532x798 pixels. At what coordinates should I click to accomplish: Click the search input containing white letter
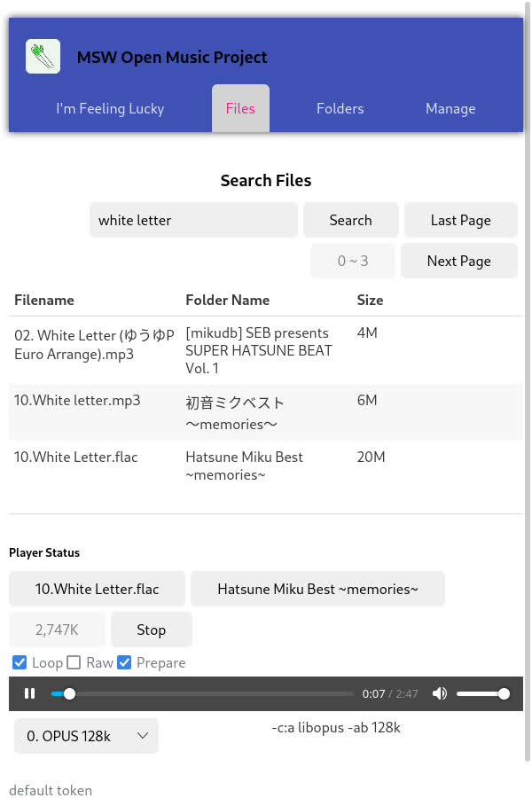tap(193, 220)
